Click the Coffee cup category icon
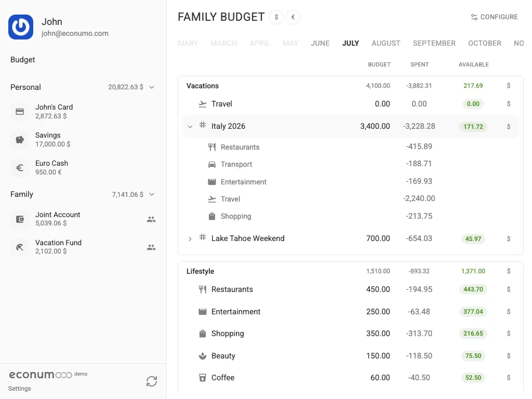 point(203,378)
